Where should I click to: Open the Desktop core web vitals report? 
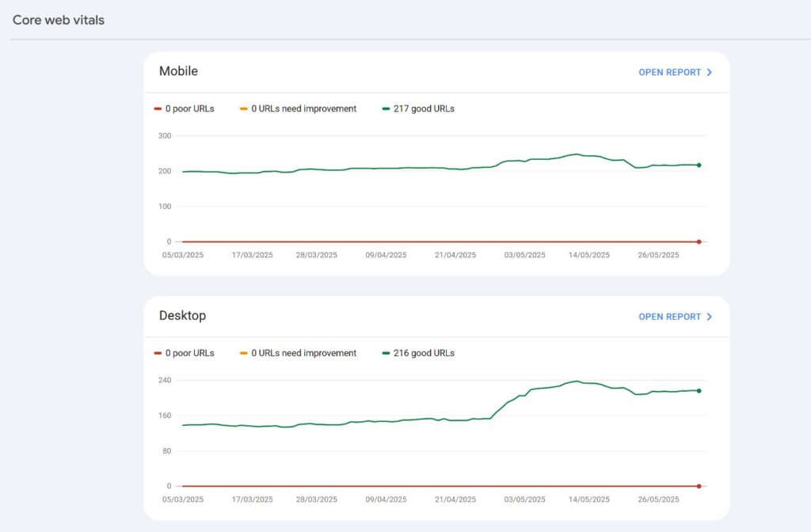[x=669, y=317]
